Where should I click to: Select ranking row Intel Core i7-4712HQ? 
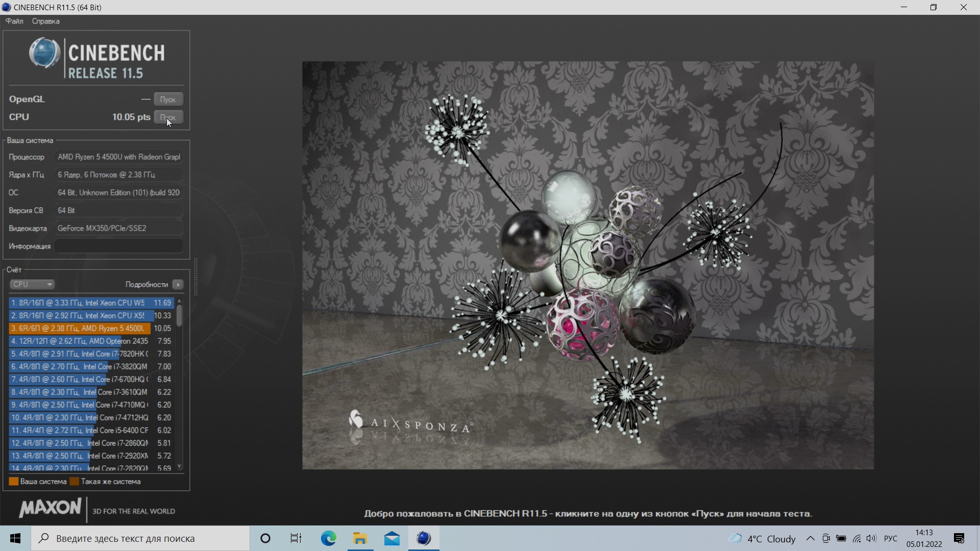coord(91,417)
